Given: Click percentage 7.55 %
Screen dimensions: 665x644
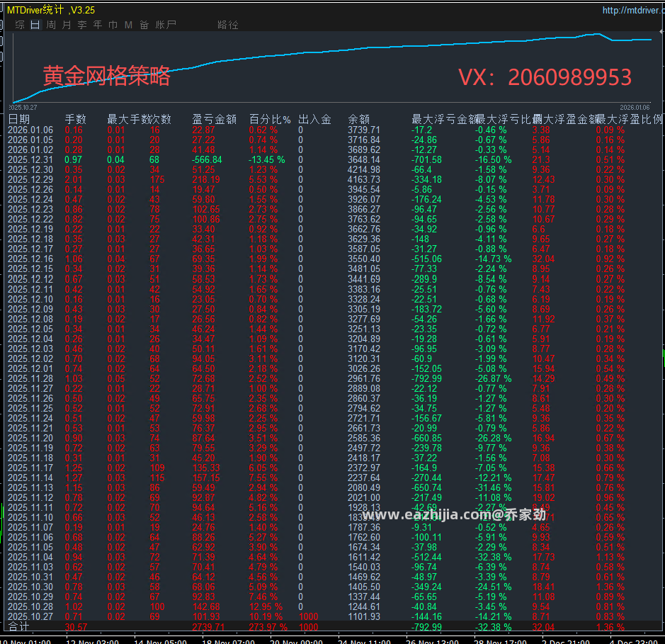Looking at the screenshot, I should pos(263,478).
